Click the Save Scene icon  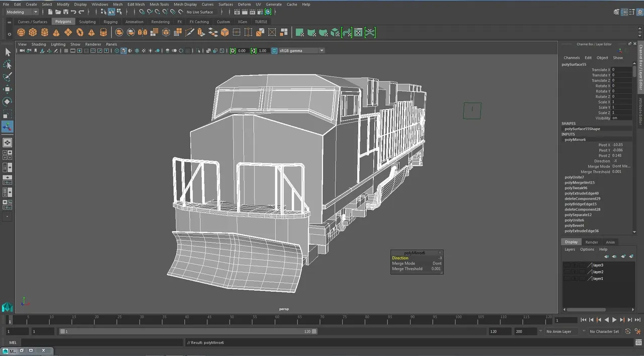66,12
